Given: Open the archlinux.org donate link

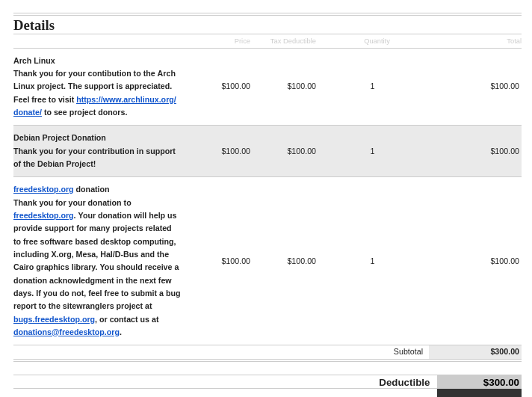Looking at the screenshot, I should pos(126,99).
